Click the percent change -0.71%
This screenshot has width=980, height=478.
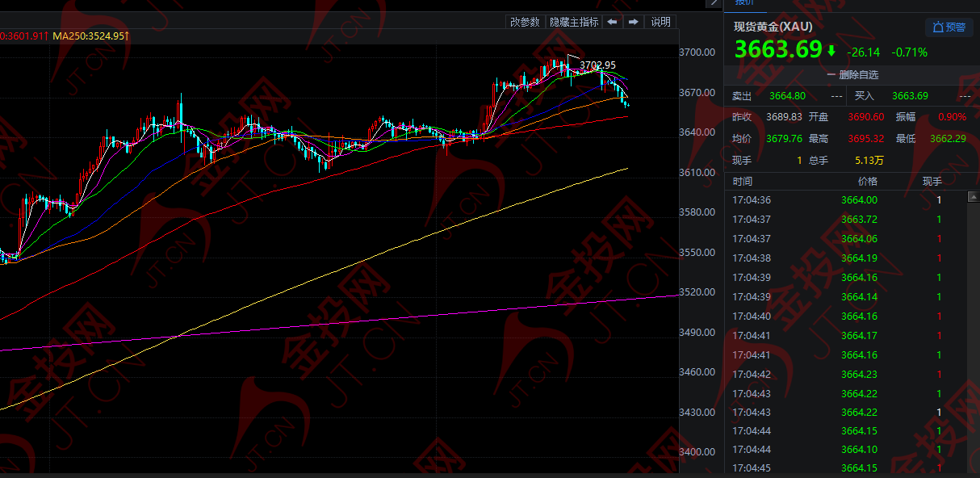(x=909, y=52)
